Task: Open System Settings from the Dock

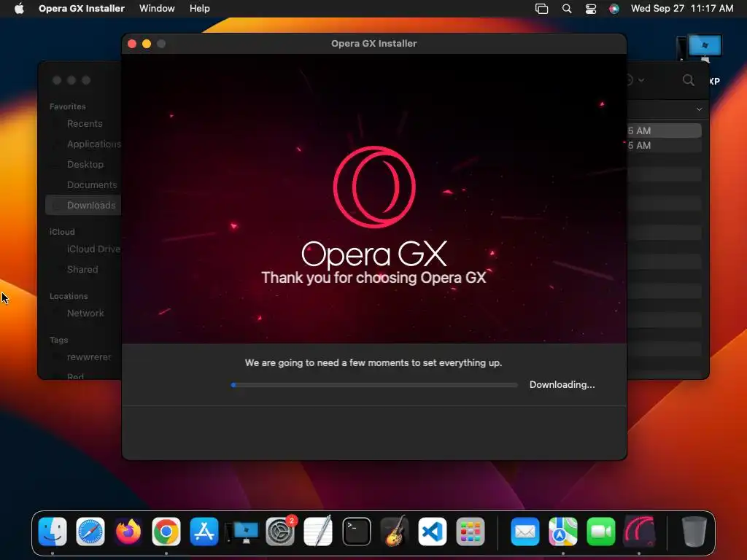Action: click(279, 532)
